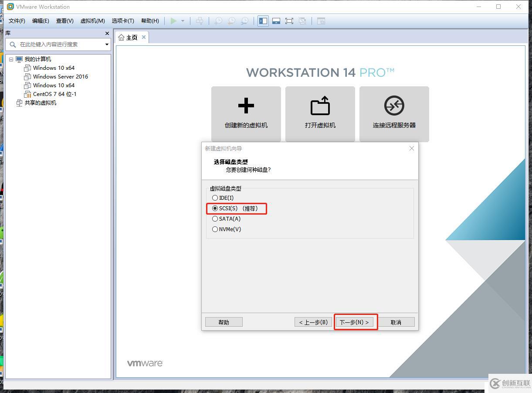Viewport: 532px width, 393px height.
Task: Open the library search dropdown arrow
Action: pos(107,44)
